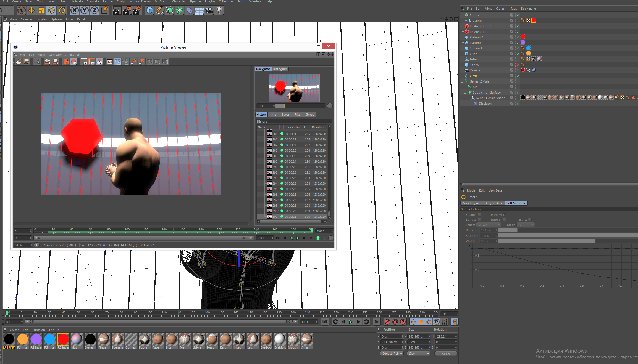Viewport: 638px width, 364px height.
Task: Select the Scale tool in main toolbar
Action: (41, 10)
